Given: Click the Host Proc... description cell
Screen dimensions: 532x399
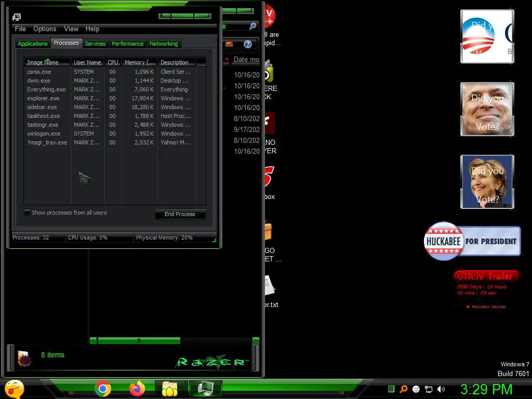Looking at the screenshot, I should coord(176,116).
